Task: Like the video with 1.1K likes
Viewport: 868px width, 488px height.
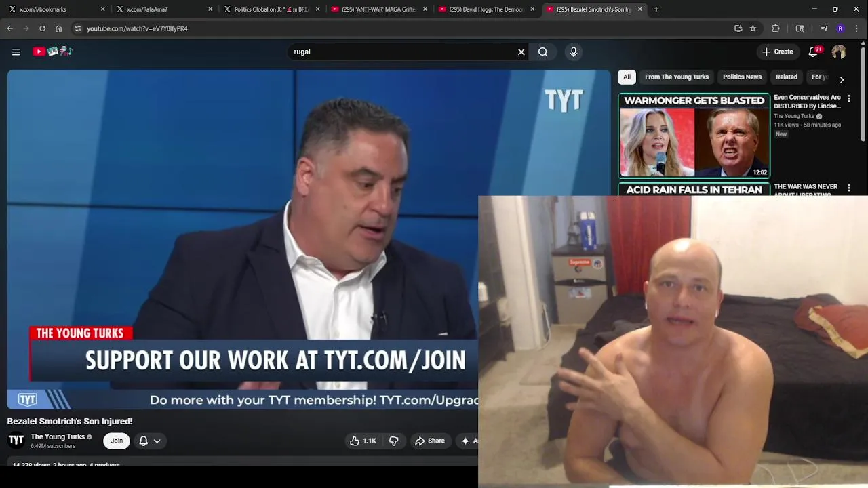Action: click(363, 441)
